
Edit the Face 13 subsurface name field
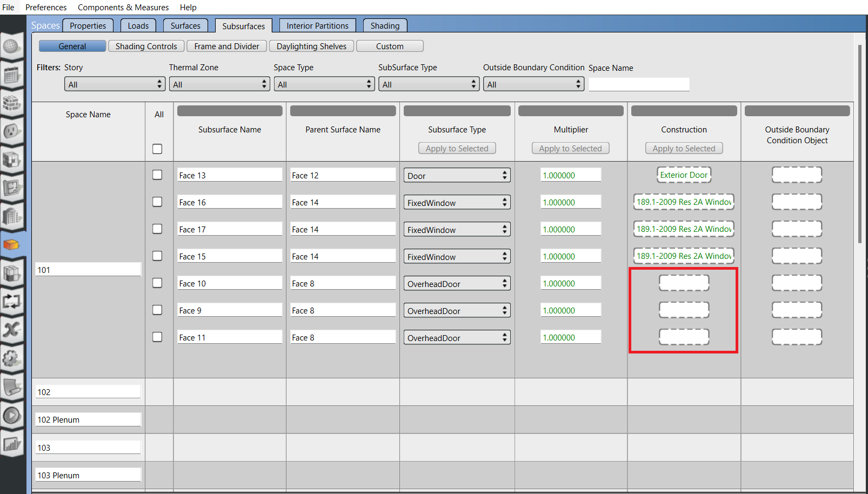pyautogui.click(x=230, y=175)
